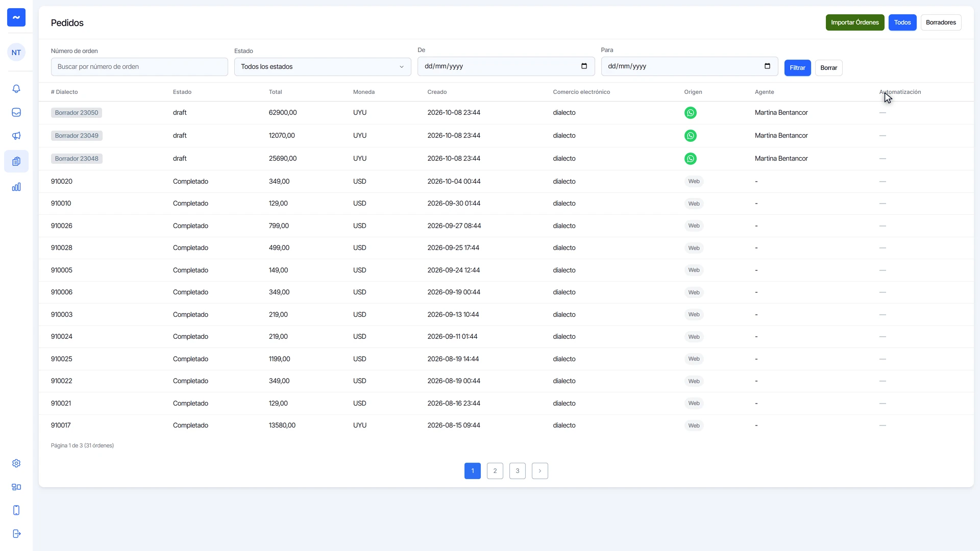Open the inbox icon in sidebar
This screenshot has width=980, height=551.
coord(16,112)
